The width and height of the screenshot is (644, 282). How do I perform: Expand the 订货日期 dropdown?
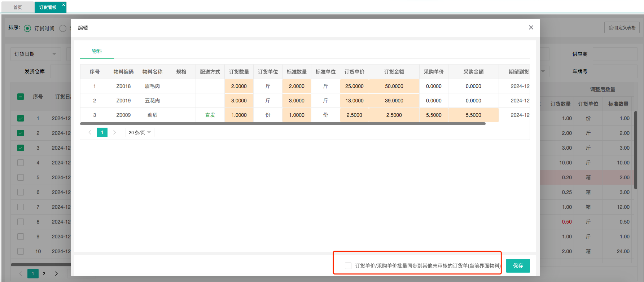click(35, 54)
